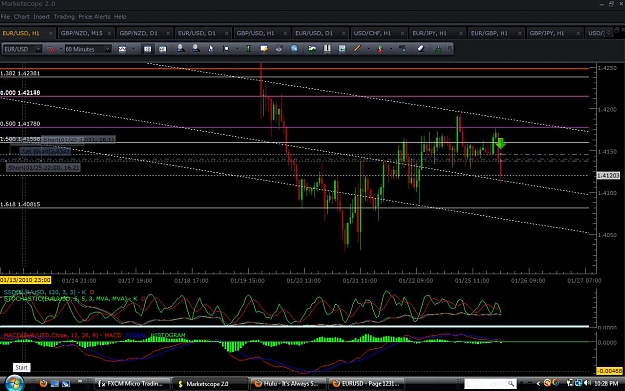Open the Windows Start button
The height and width of the screenshot is (391, 625).
[14, 383]
